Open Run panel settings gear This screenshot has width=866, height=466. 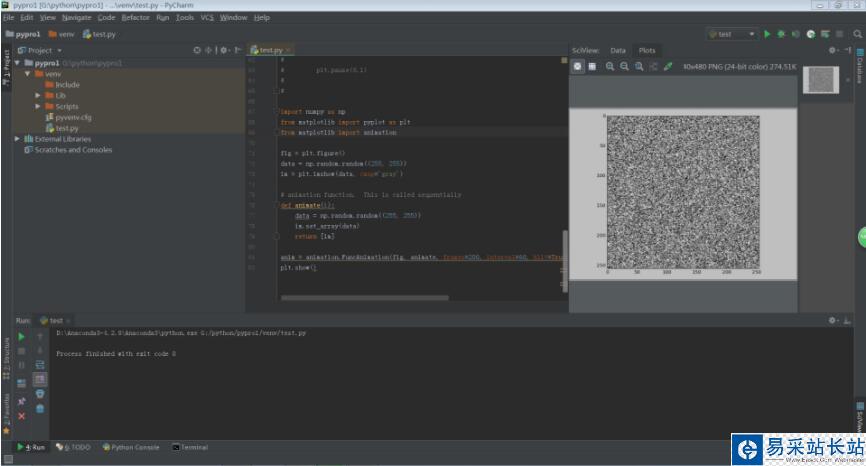(x=833, y=320)
